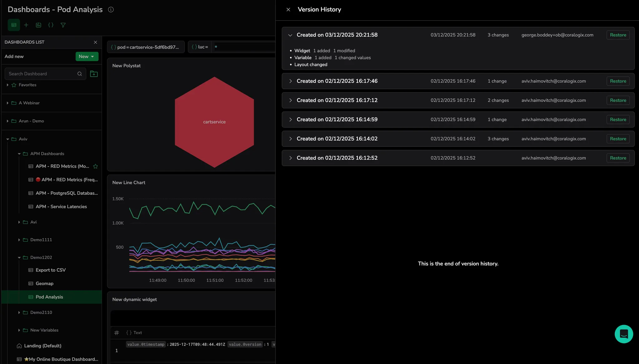
Task: Expand the 02/12/2025 16:17:46 version entry
Action: point(290,81)
